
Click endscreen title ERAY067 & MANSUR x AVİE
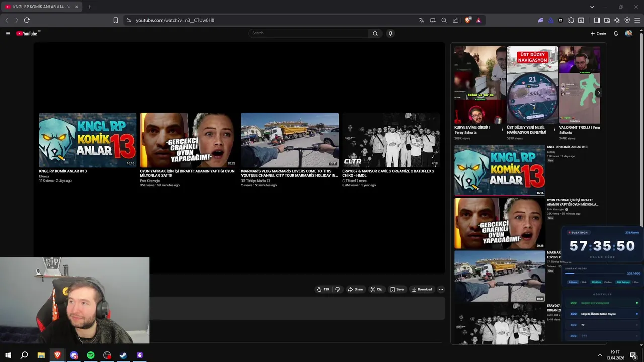[x=388, y=173]
